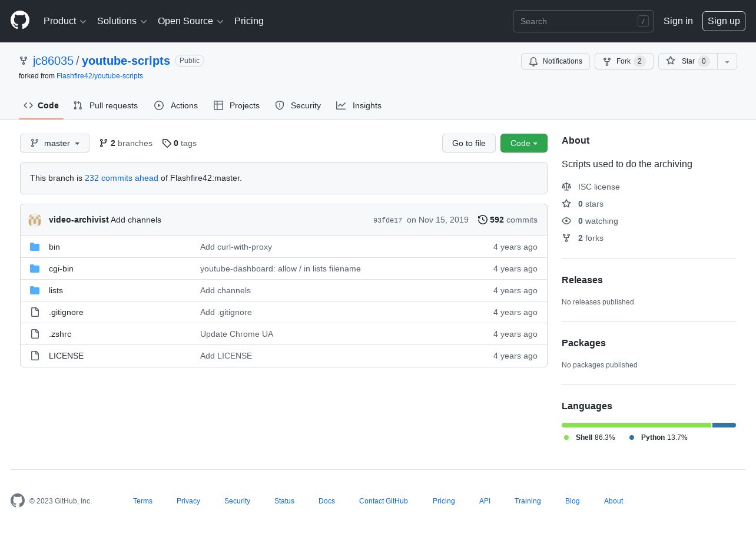
Task: Click the .zshrc file icon
Action: tap(35, 334)
